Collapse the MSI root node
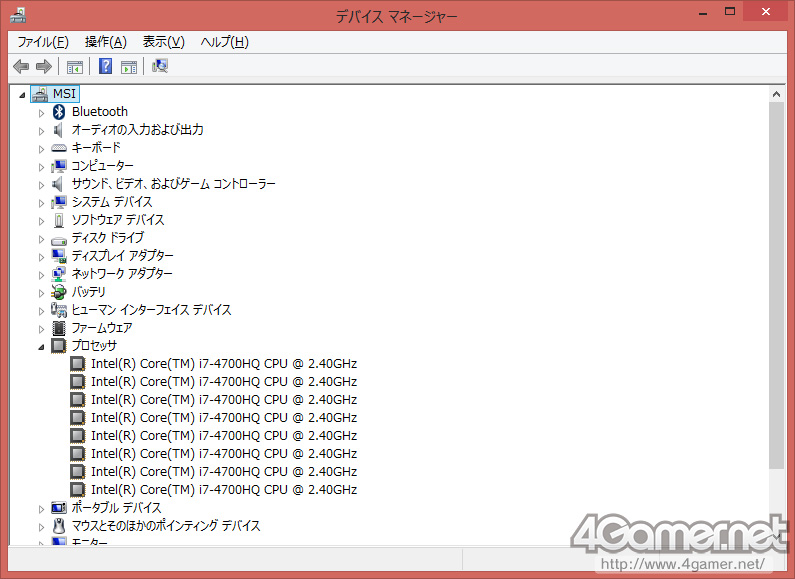795x579 pixels. click(22, 95)
